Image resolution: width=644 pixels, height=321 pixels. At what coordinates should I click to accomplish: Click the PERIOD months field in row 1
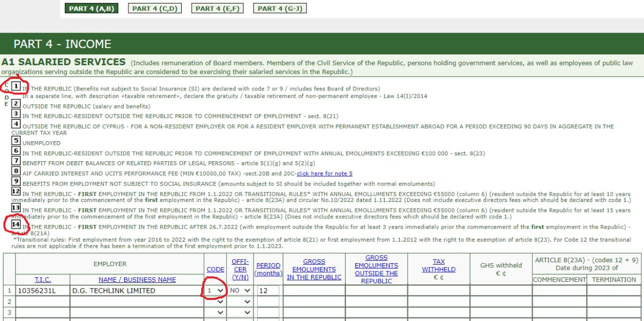[x=268, y=290]
